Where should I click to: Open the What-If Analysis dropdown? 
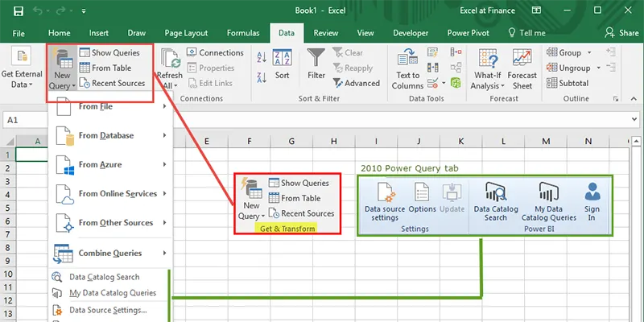click(488, 68)
